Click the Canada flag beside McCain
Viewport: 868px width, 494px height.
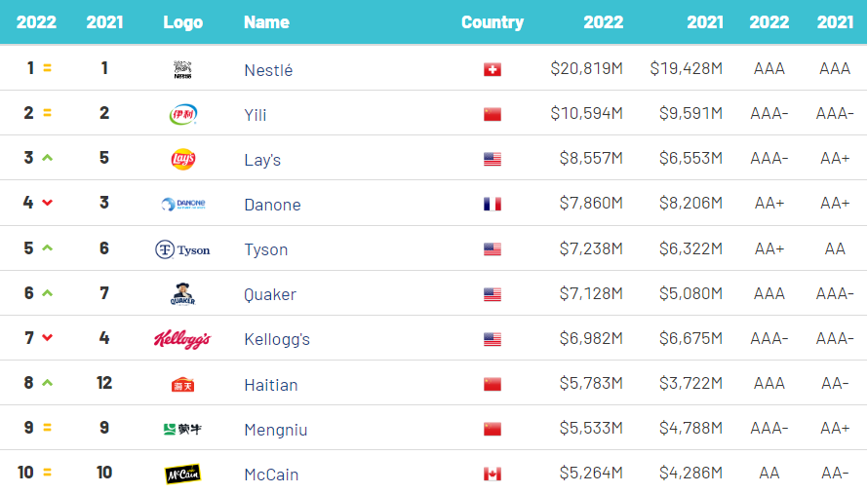493,475
